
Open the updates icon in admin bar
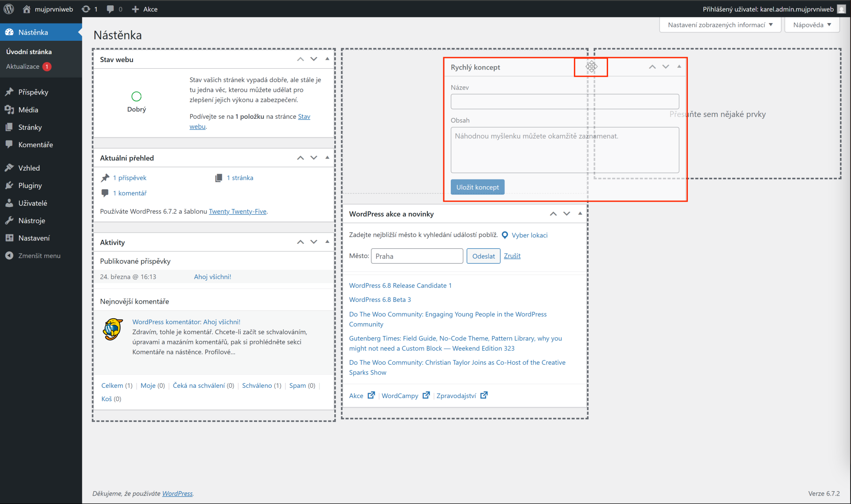(86, 9)
